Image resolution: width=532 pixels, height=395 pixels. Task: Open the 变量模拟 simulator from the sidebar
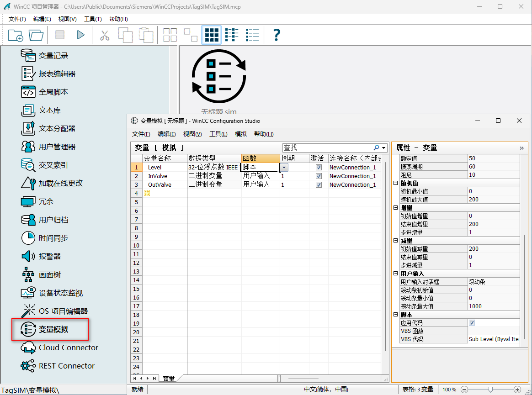(x=49, y=329)
